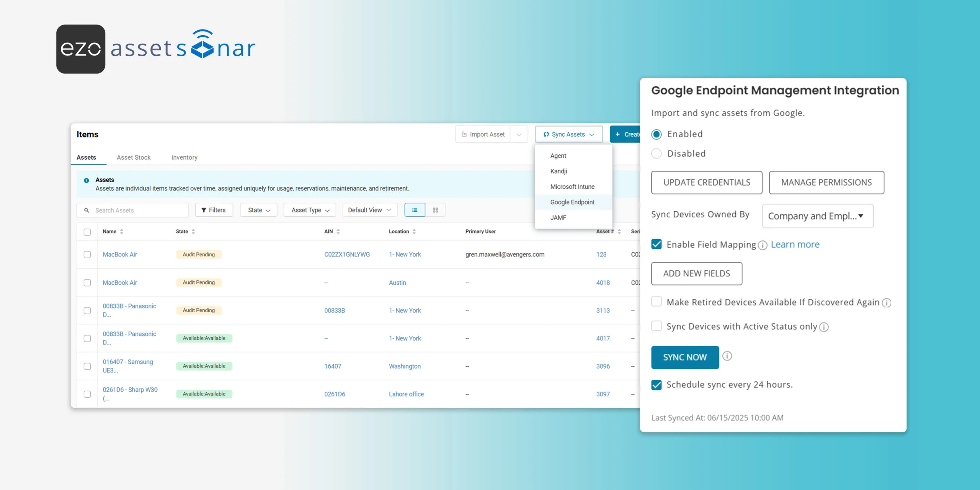Uncheck Enable Field Mapping checkbox
The height and width of the screenshot is (490, 980).
click(657, 244)
